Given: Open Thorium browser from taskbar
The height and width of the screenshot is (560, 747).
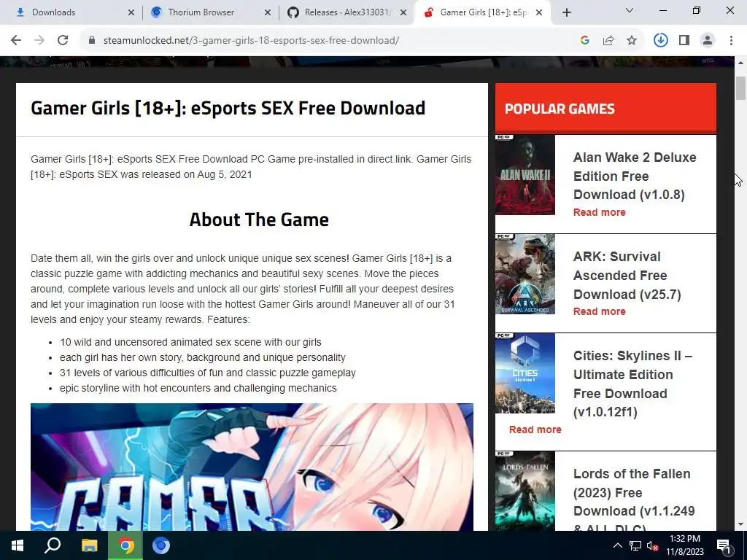Looking at the screenshot, I should coord(161,545).
